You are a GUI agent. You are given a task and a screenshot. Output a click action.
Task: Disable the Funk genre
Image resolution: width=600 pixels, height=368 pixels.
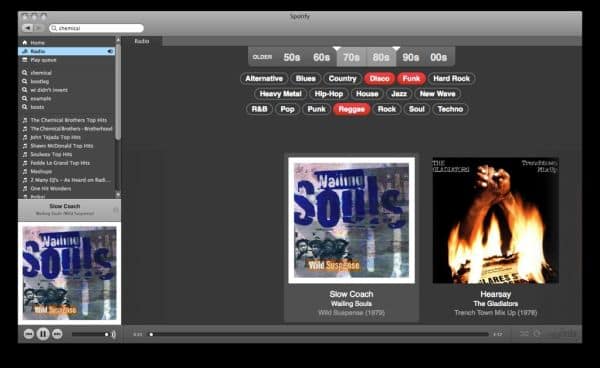coord(411,78)
